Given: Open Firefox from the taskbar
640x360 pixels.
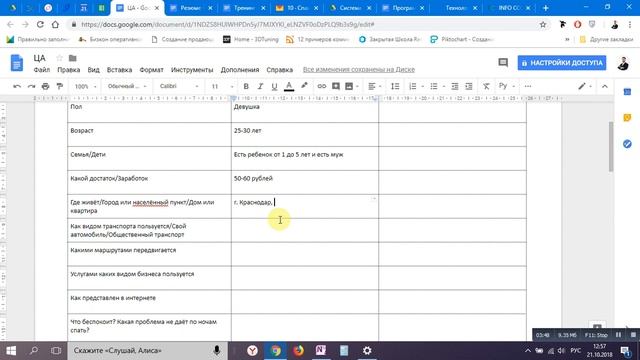Looking at the screenshot, I should (x=298, y=351).
